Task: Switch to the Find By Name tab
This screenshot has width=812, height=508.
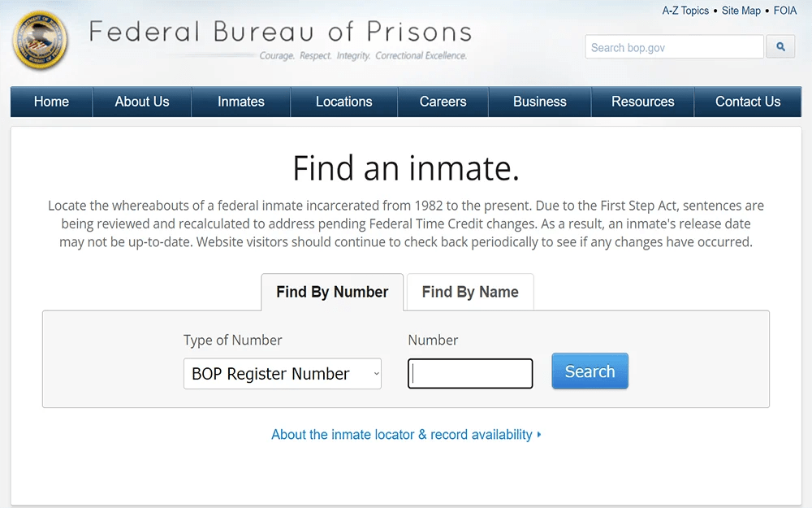Action: [470, 292]
